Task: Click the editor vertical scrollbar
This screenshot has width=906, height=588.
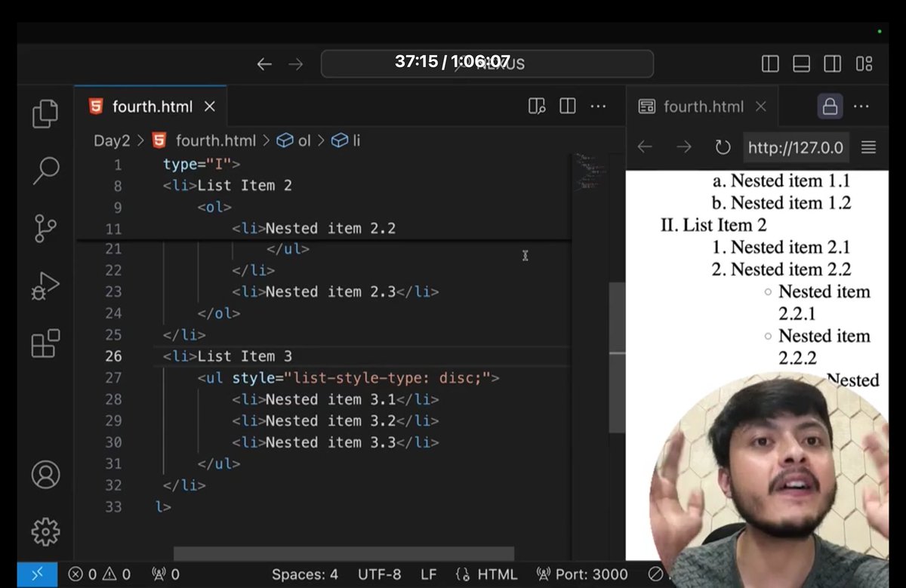Action: point(617,358)
